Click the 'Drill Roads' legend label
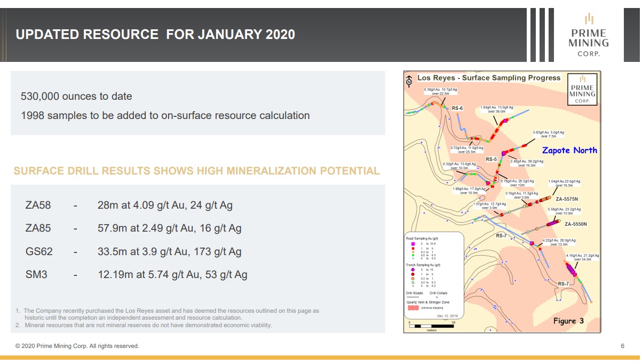This screenshot has height=364, width=642. (415, 293)
